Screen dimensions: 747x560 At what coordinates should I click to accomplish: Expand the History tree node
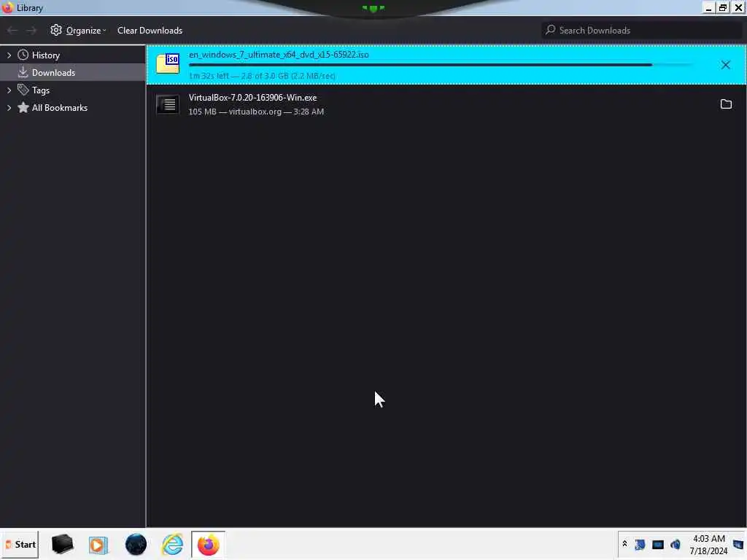point(9,55)
